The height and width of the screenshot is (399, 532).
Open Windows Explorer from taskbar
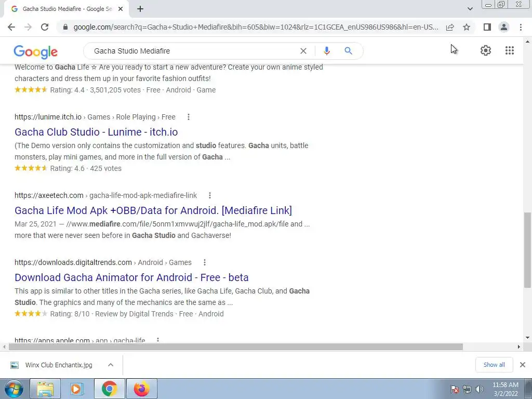[45, 389]
